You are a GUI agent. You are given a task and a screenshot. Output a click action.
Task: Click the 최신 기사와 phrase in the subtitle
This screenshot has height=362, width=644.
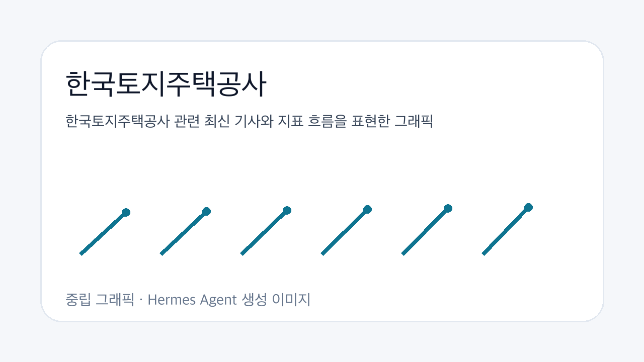coord(237,121)
